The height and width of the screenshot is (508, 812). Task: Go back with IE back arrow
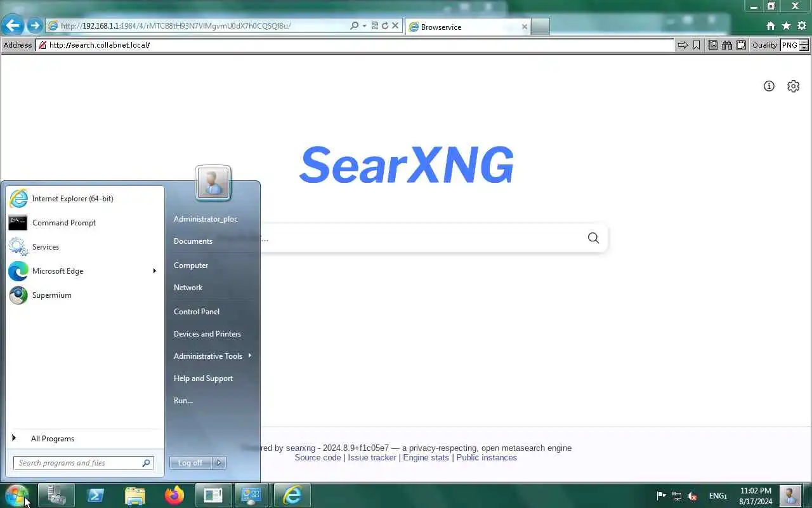click(13, 26)
